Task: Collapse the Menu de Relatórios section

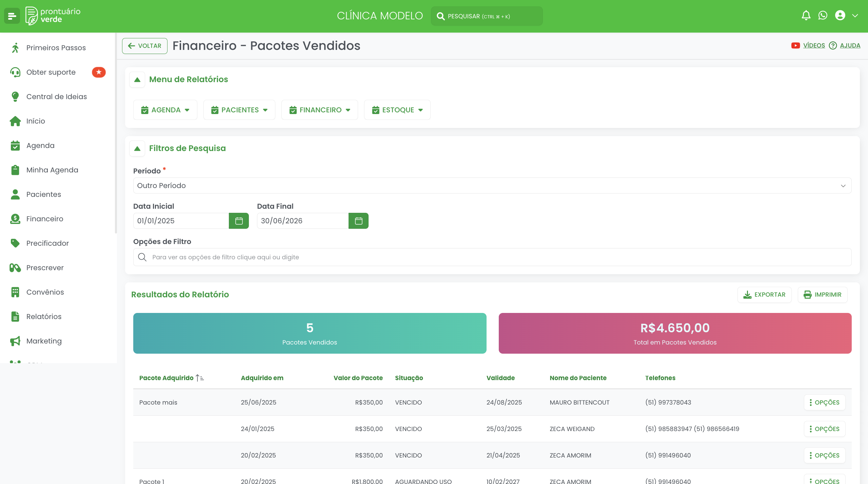Action: pyautogui.click(x=137, y=80)
